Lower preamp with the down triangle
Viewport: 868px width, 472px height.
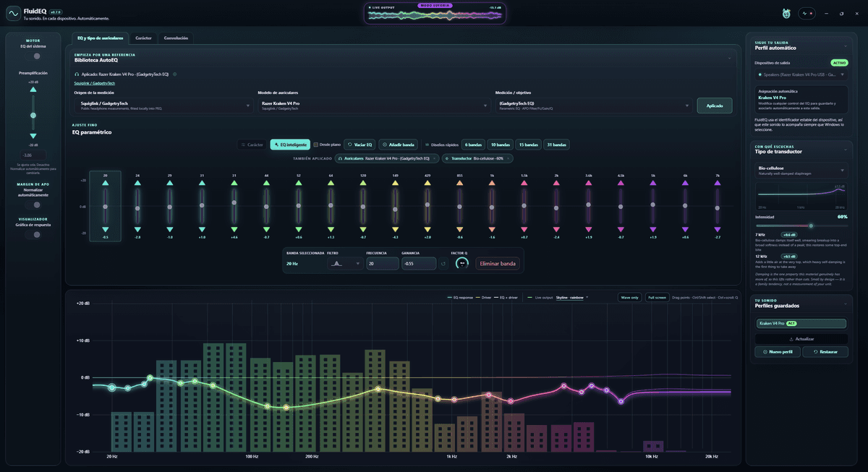33,136
